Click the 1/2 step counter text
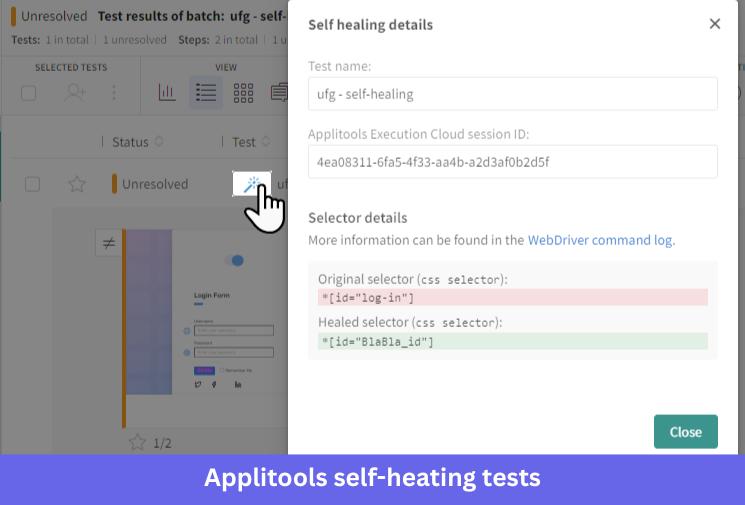This screenshot has width=745, height=505. 162,443
